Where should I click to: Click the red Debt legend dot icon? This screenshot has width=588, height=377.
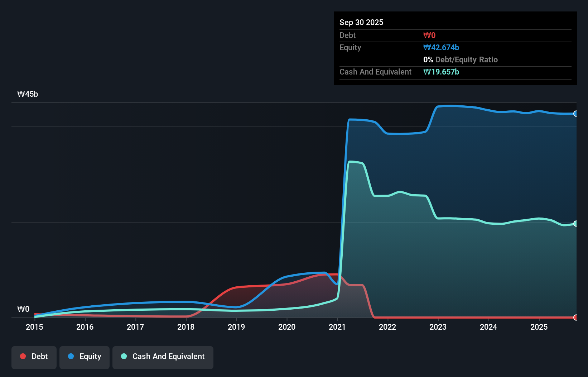(x=23, y=356)
